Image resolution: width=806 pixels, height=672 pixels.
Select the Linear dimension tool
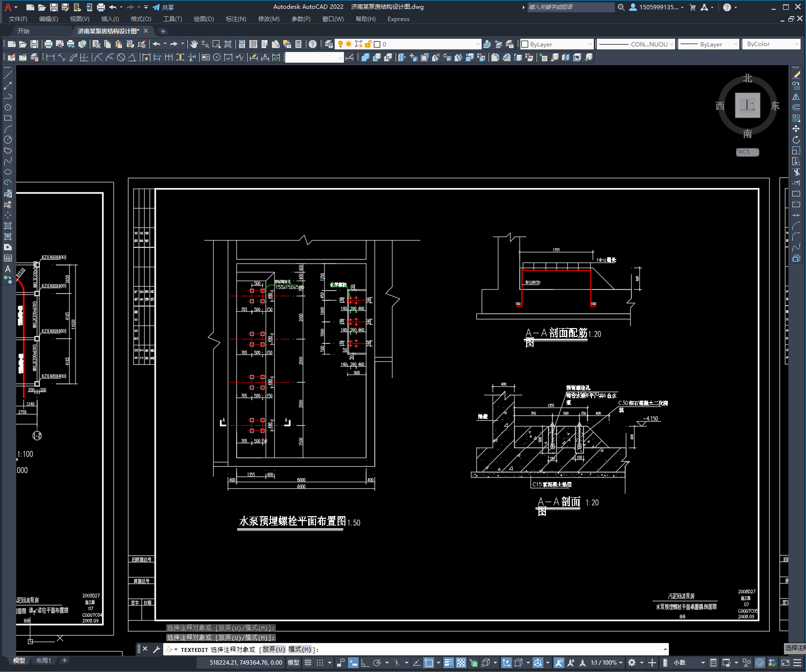[x=50, y=57]
